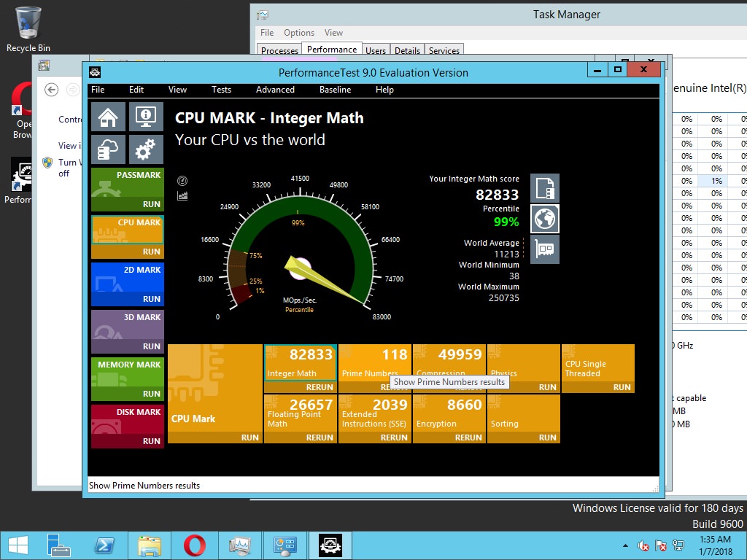747x560 pixels.
Task: Open the settings gears icon
Action: pos(146,149)
